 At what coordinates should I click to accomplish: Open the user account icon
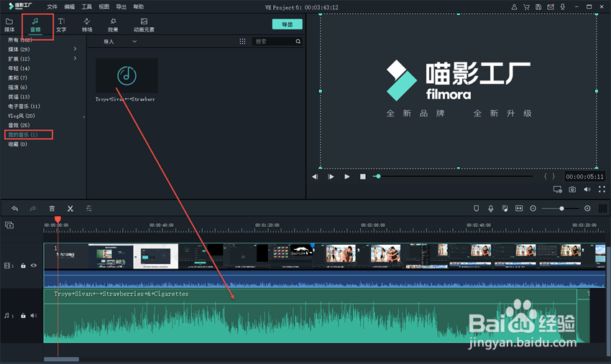click(514, 7)
